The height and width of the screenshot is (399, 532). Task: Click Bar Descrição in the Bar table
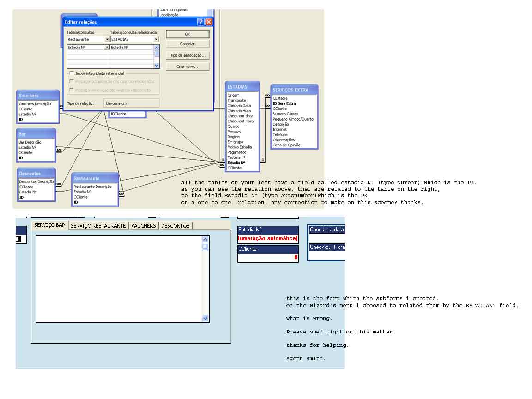pyautogui.click(x=30, y=143)
